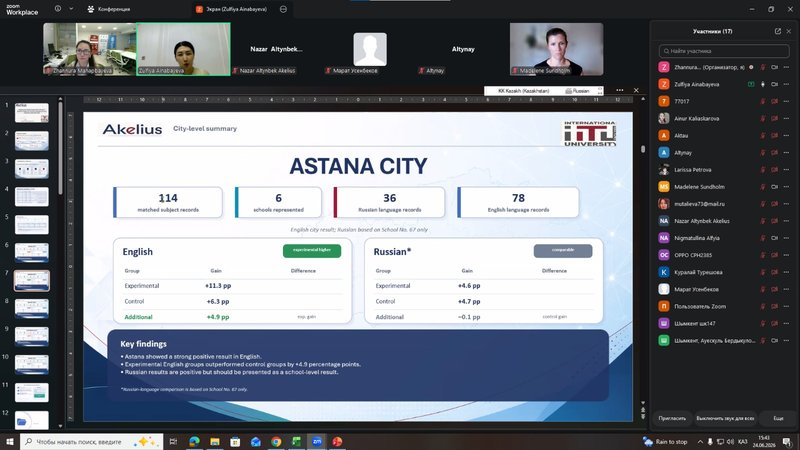Viewport: 800px width, 450px height.
Task: Open the notification center icon
Action: (787, 442)
